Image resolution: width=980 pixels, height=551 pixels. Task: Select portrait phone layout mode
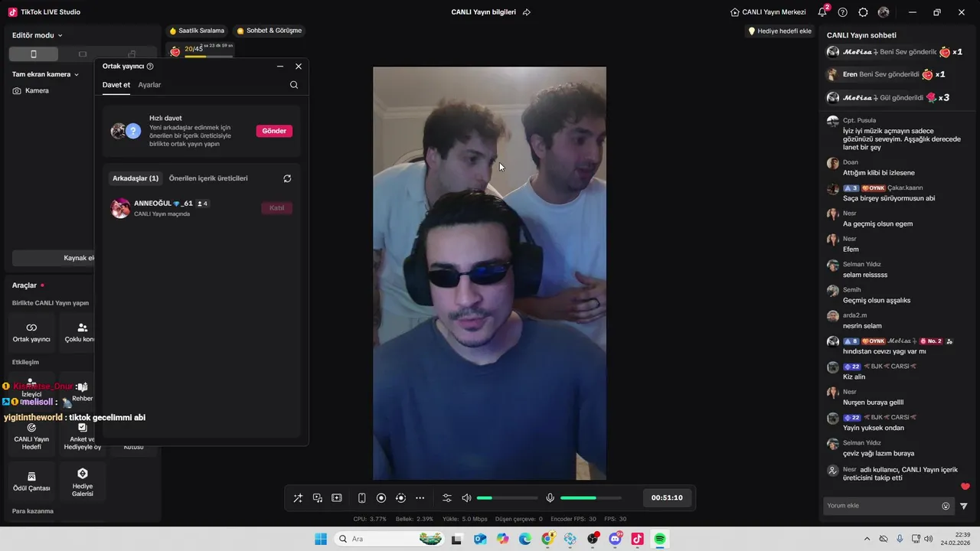[33, 54]
